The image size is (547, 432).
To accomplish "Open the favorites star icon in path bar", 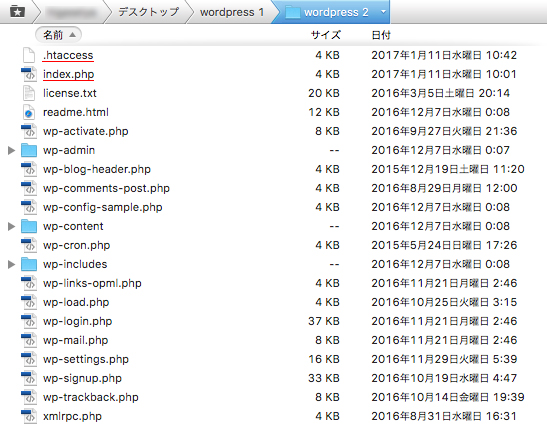I will pyautogui.click(x=17, y=12).
